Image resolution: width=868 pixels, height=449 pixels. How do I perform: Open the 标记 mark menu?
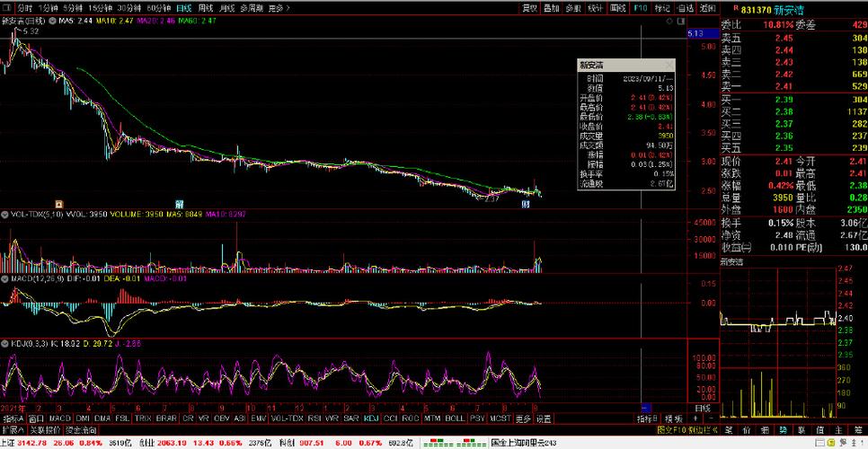pos(662,8)
